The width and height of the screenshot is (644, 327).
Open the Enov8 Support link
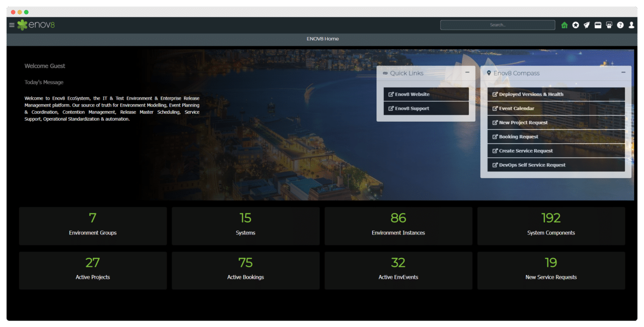coord(426,108)
